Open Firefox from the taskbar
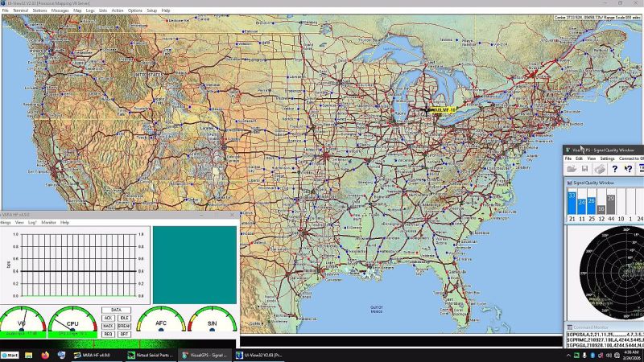The image size is (644, 362). coord(44,355)
